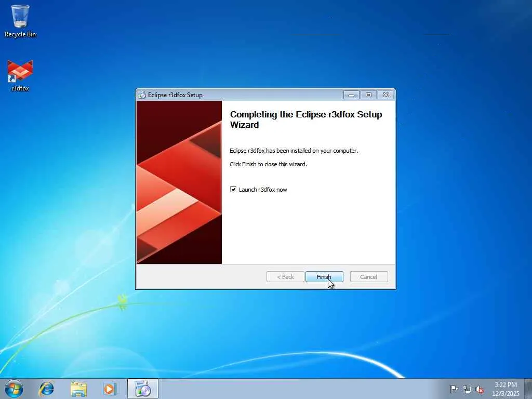
Task: Open the Windows Start menu orb
Action: coord(14,389)
